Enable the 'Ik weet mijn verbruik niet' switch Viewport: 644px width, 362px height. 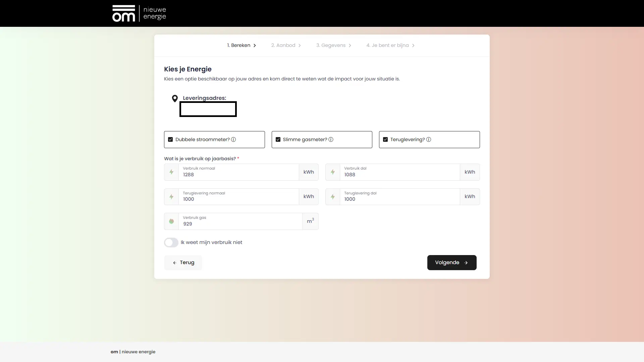pyautogui.click(x=171, y=242)
